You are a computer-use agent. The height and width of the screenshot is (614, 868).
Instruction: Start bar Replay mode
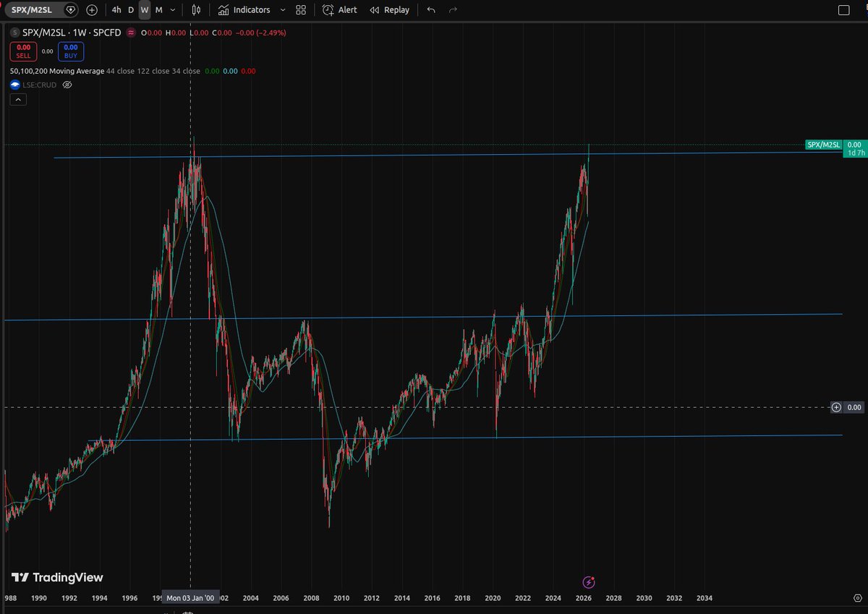click(389, 10)
